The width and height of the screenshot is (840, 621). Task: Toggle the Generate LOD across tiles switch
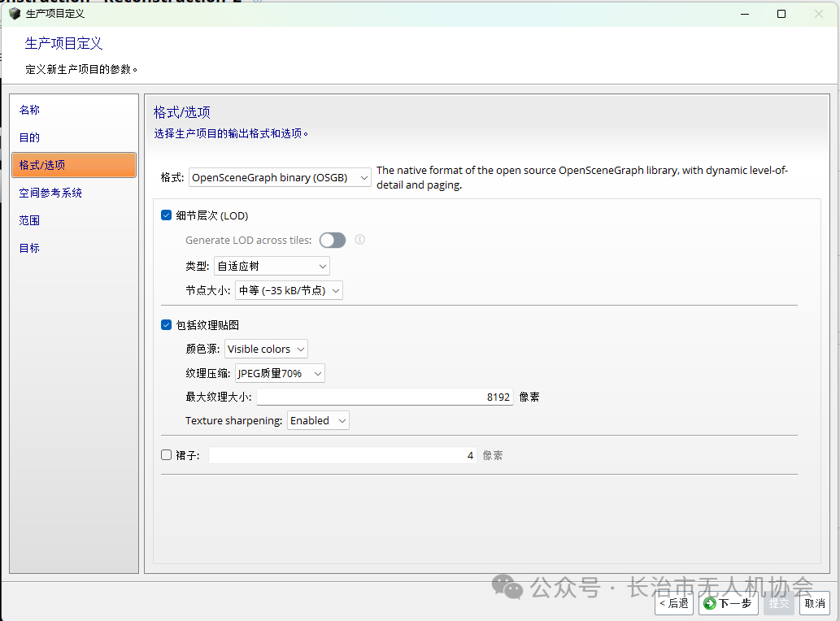pyautogui.click(x=333, y=241)
